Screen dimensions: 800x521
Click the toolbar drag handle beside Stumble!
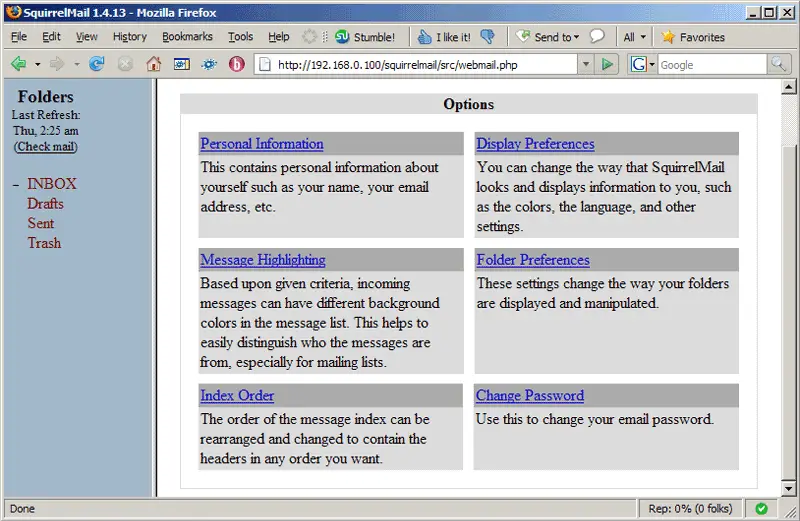325,37
